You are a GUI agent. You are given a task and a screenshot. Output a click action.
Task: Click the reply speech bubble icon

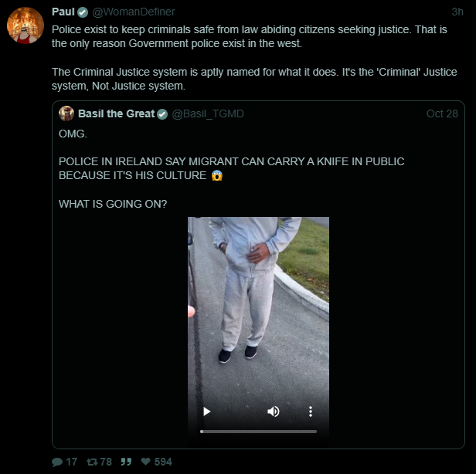[57, 462]
